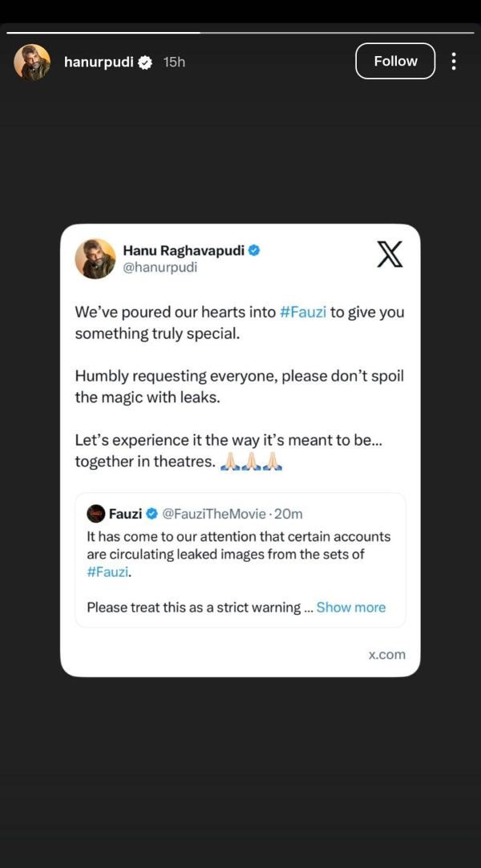Select the @hanurpudi handle in the tweet
Viewport: 481px width, 868px height.
(x=160, y=268)
